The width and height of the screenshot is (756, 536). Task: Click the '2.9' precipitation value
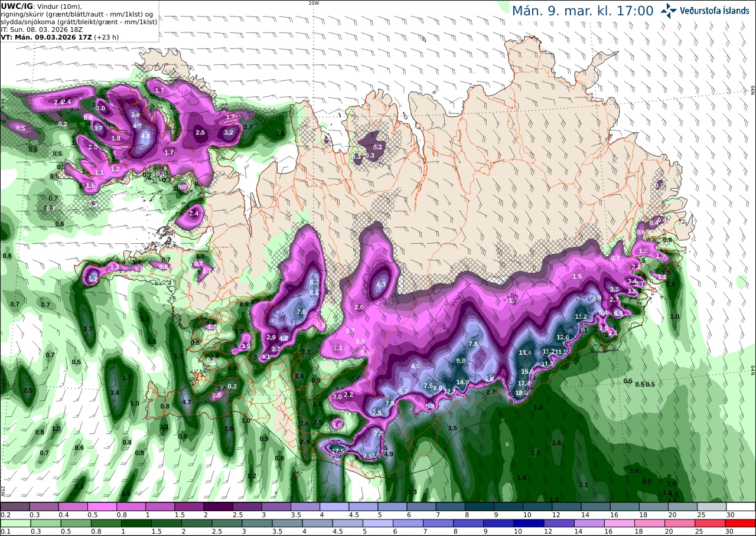click(x=271, y=337)
